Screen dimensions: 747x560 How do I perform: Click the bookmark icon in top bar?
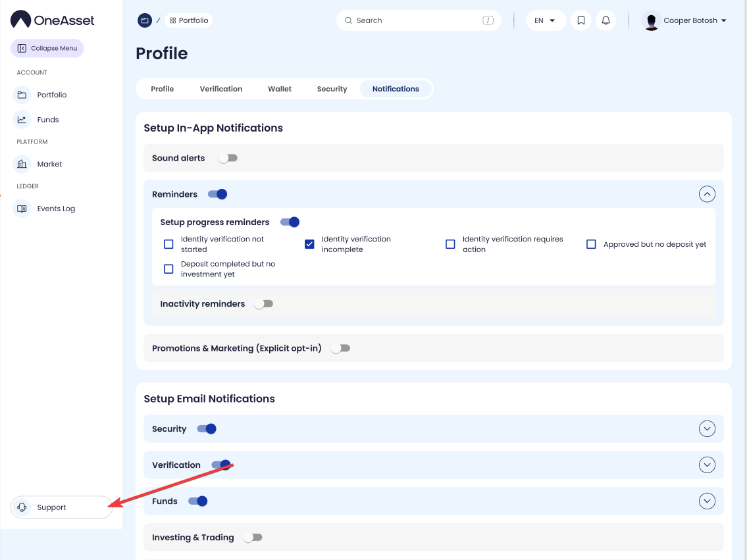pyautogui.click(x=580, y=20)
